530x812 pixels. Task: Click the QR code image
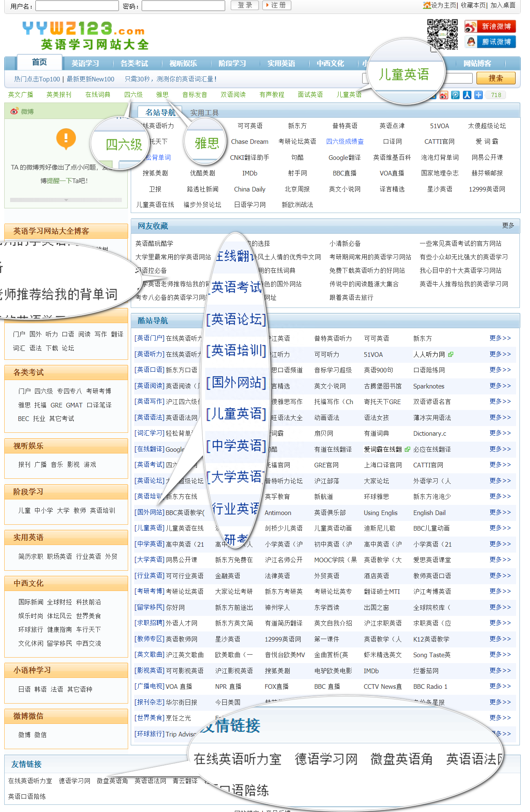[x=442, y=34]
